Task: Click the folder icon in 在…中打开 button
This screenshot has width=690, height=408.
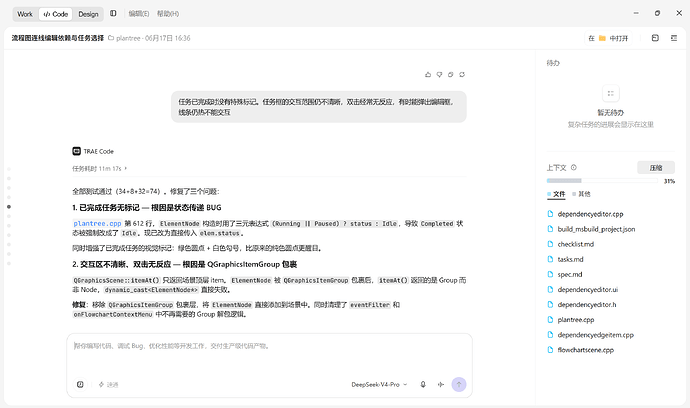Action: click(602, 38)
